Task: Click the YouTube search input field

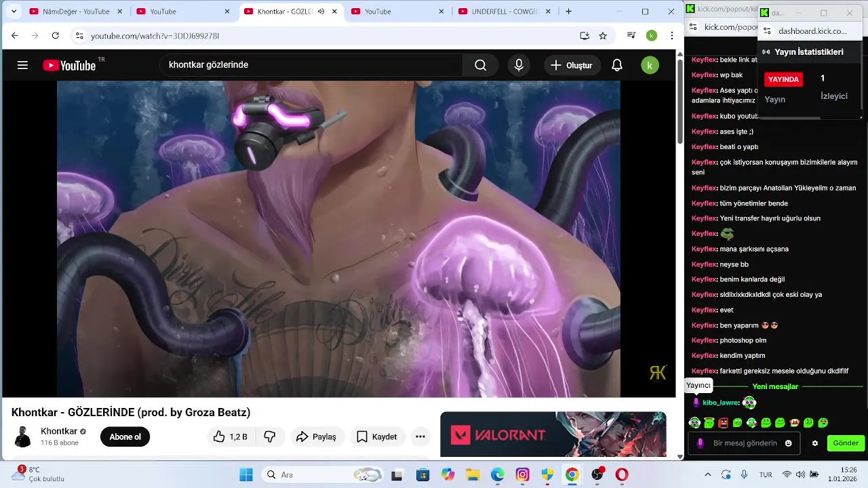Action: [312, 65]
